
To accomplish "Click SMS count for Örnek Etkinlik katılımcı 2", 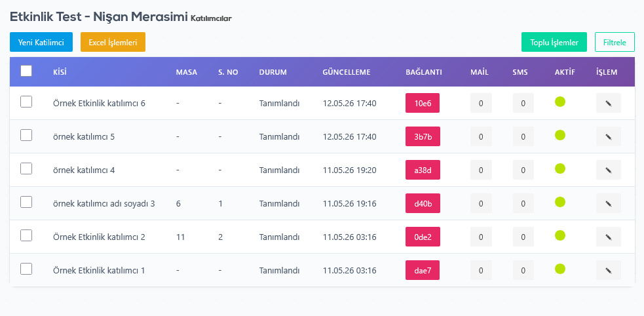I will click(x=523, y=237).
